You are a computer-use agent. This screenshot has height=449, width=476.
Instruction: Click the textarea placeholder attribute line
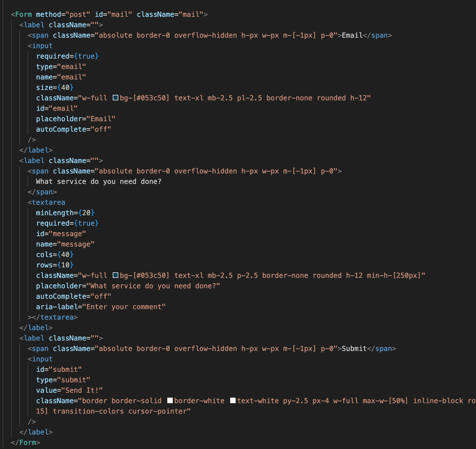click(x=128, y=286)
